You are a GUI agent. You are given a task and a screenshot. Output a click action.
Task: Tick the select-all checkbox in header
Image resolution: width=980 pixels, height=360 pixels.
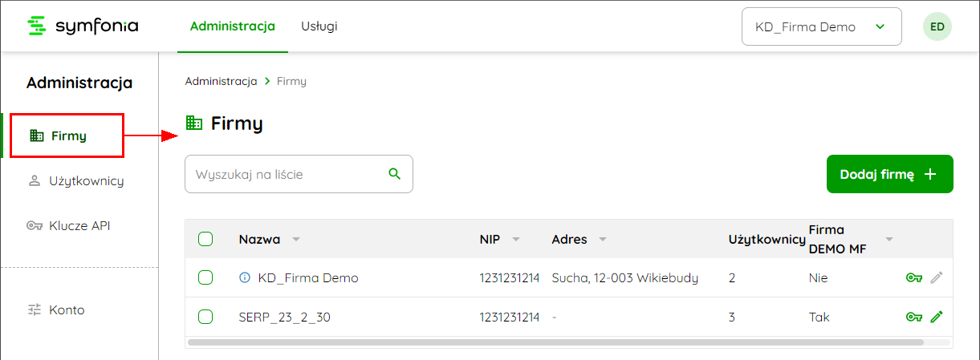[x=205, y=239]
